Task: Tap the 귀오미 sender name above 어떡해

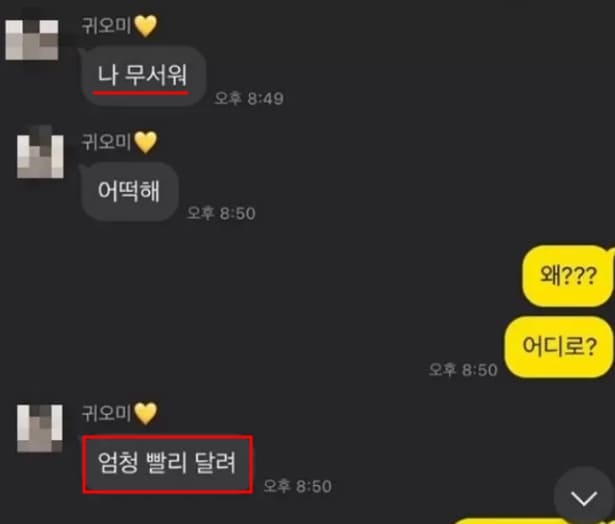Action: coord(106,142)
